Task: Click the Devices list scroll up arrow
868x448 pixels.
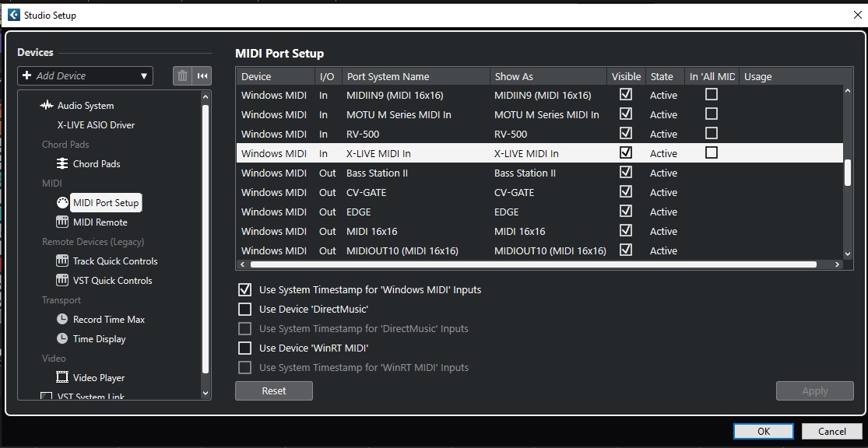Action: tap(206, 96)
